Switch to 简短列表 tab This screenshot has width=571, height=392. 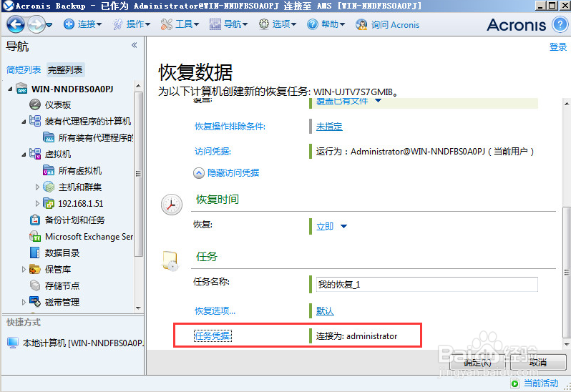click(x=24, y=69)
